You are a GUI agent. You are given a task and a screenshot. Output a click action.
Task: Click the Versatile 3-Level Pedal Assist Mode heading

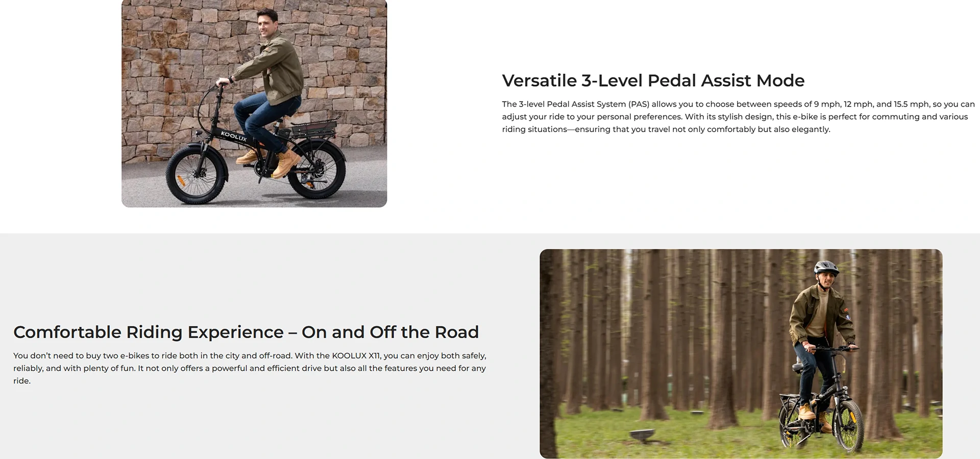tap(653, 81)
